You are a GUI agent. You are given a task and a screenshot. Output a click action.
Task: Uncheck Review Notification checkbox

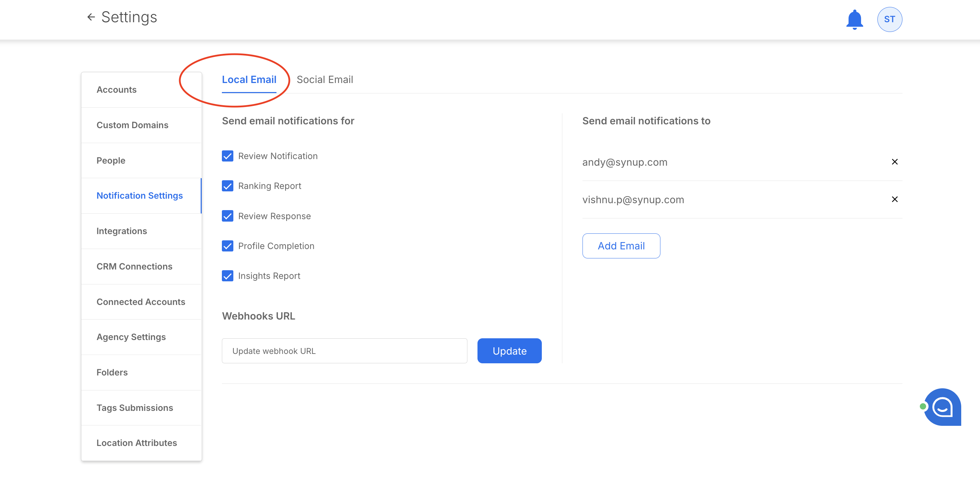[x=227, y=156]
